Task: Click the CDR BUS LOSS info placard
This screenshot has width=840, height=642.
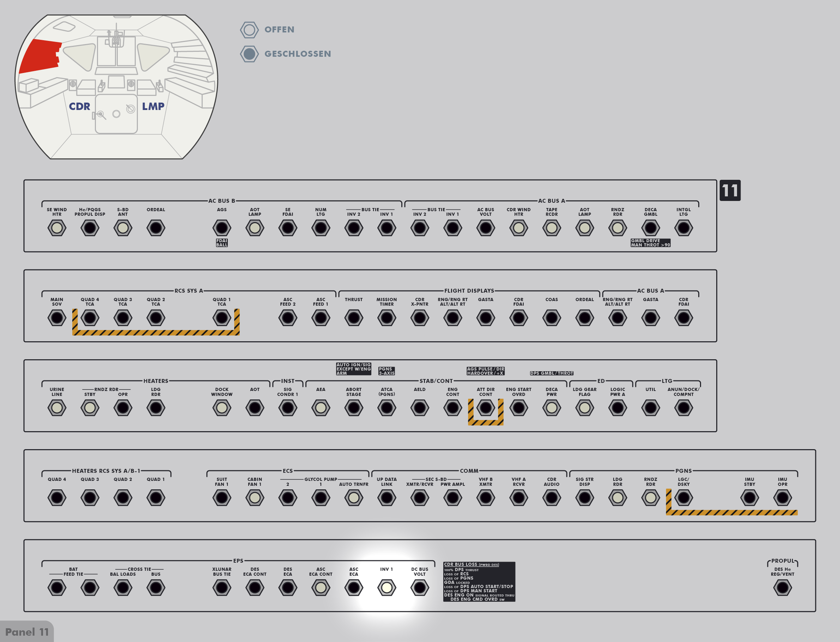Action: pyautogui.click(x=479, y=582)
